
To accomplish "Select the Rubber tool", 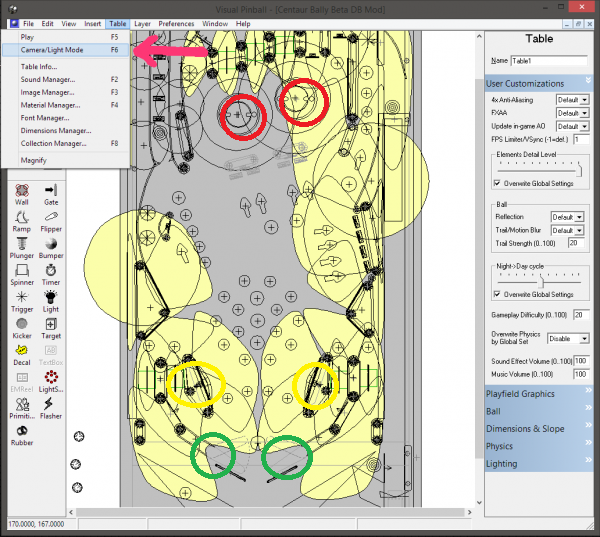I will [22, 436].
